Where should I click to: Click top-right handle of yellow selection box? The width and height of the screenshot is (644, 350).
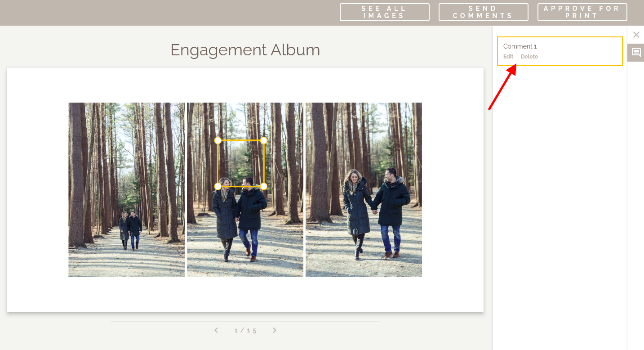pos(264,140)
